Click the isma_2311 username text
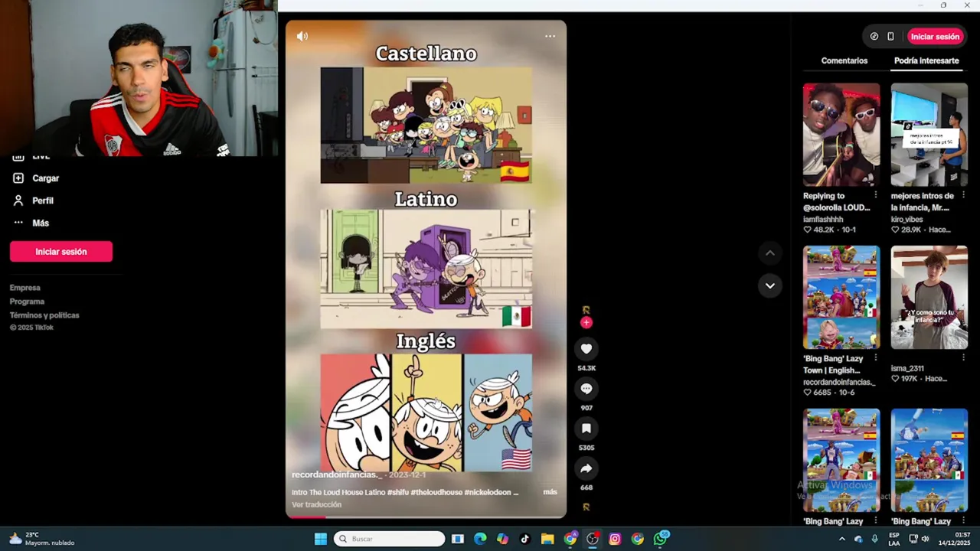 [908, 368]
